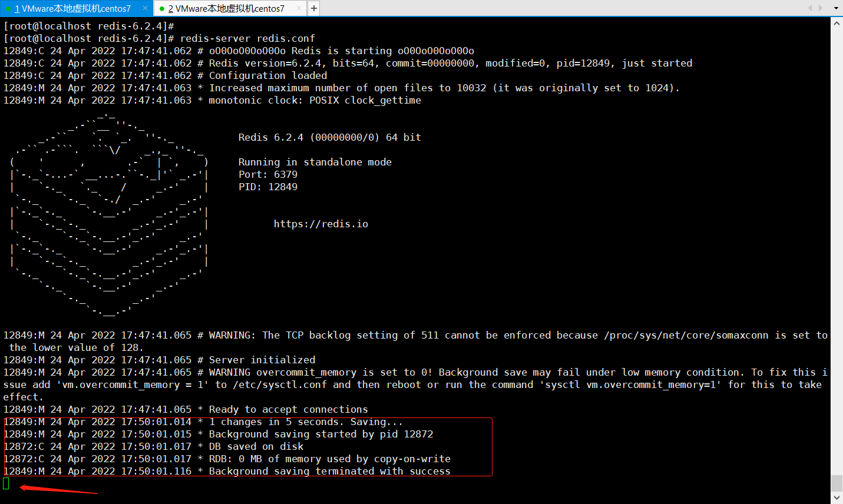Image resolution: width=843 pixels, height=504 pixels.
Task: Click 'Background saving started by pid 12872' line
Action: click(x=218, y=434)
